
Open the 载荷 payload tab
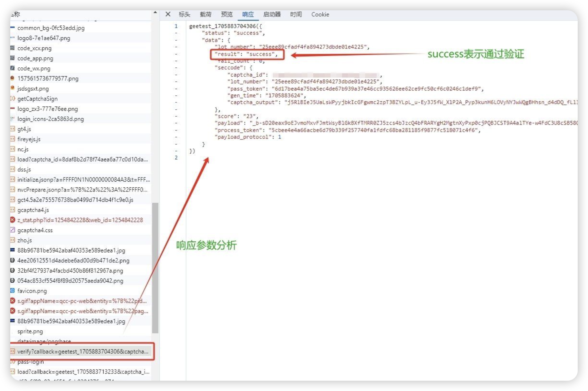(205, 14)
